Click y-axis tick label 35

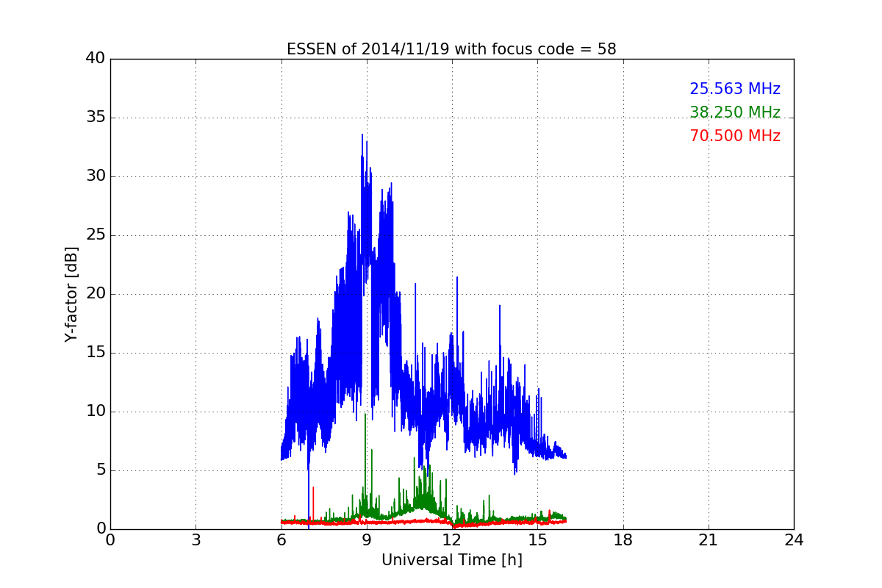(96, 118)
